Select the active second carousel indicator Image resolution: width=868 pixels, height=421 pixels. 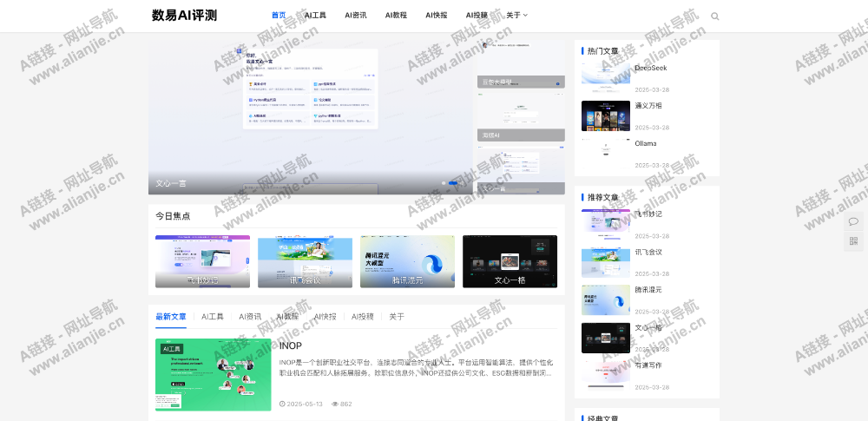click(453, 183)
